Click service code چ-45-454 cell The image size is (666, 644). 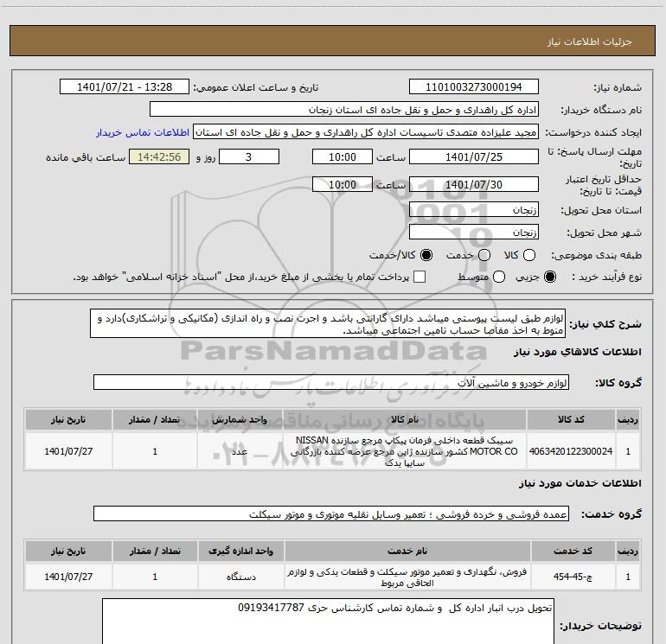[x=573, y=577]
